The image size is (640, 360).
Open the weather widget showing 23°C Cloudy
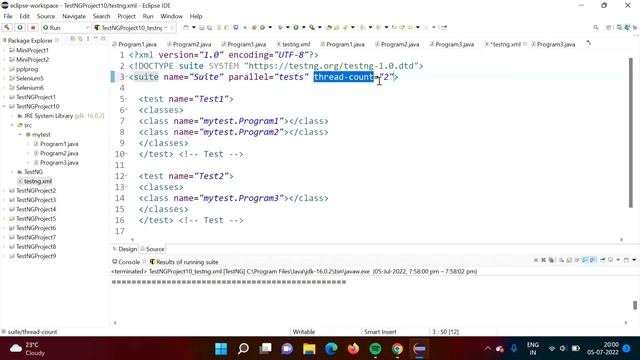(x=27, y=349)
